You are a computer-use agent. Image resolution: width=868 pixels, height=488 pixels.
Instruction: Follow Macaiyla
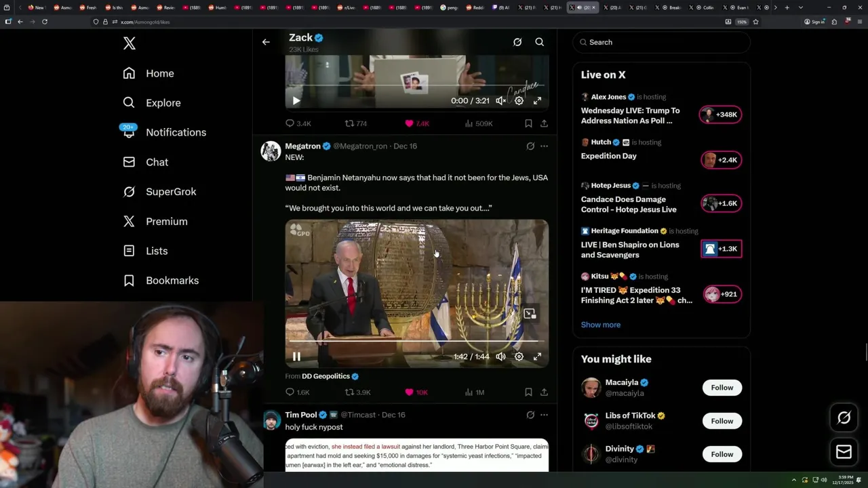pyautogui.click(x=722, y=388)
